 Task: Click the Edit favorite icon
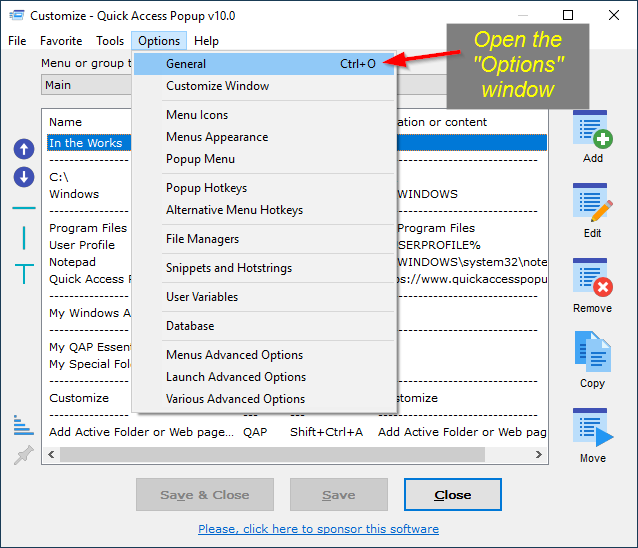(592, 203)
